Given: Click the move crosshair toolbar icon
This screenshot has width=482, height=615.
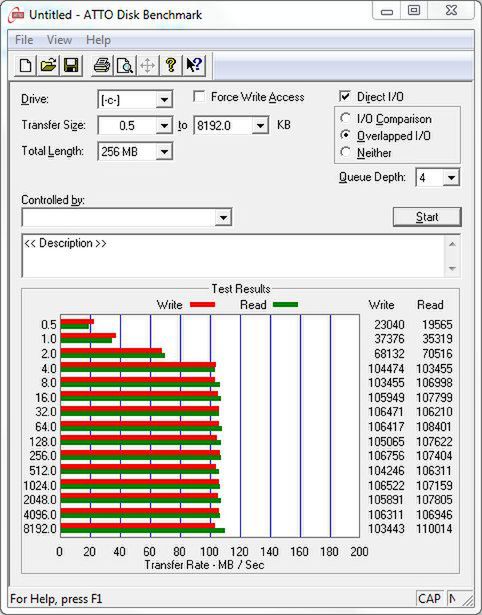Looking at the screenshot, I should click(147, 65).
